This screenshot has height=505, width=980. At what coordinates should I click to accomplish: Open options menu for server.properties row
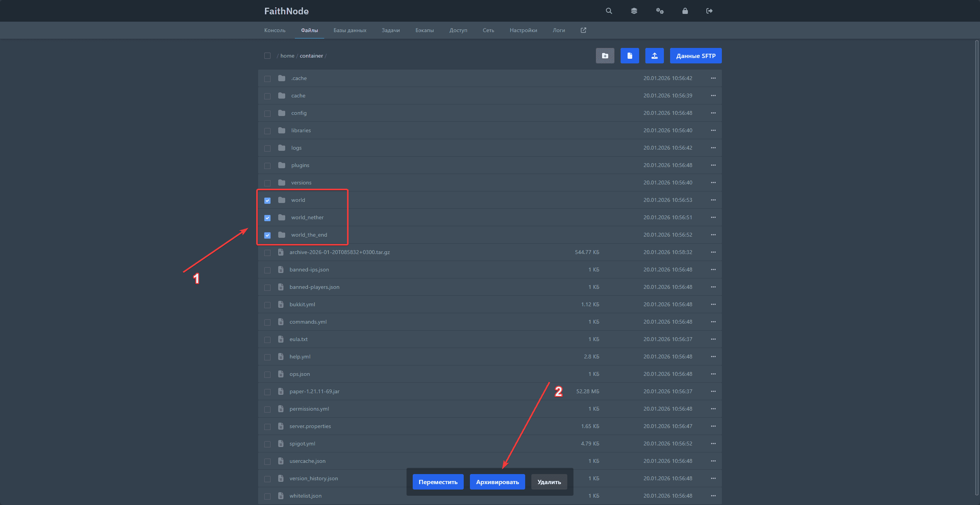click(x=713, y=426)
